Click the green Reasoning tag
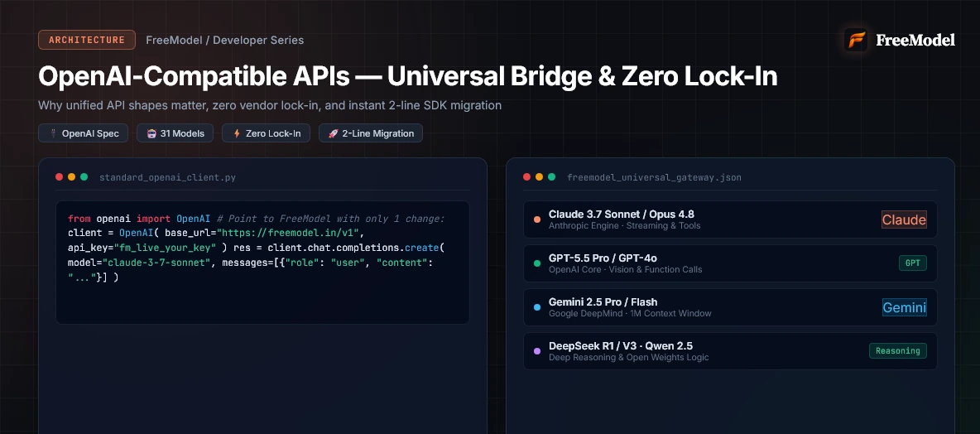Image resolution: width=980 pixels, height=434 pixels. tap(897, 351)
